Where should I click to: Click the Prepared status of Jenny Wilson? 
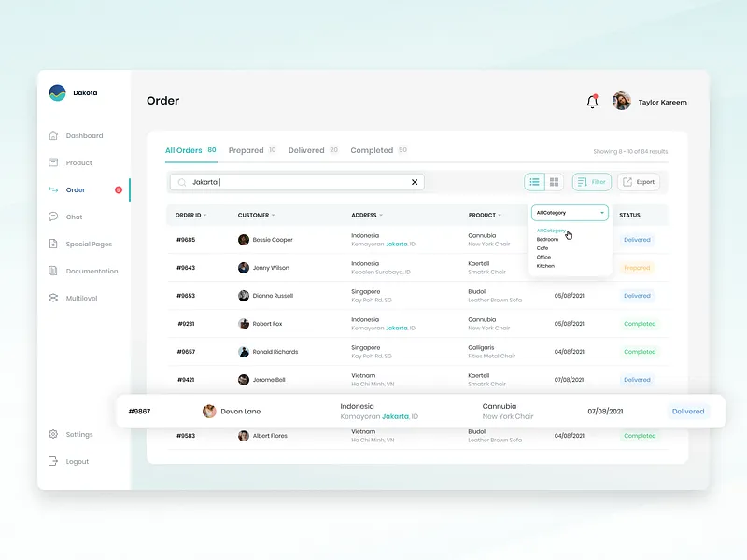click(x=637, y=268)
